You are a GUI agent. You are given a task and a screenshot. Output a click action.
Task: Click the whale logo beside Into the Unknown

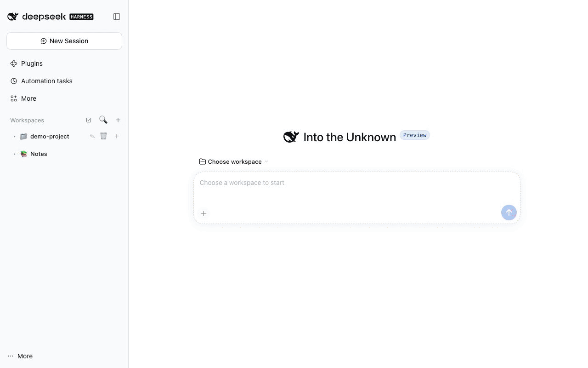coord(291,137)
